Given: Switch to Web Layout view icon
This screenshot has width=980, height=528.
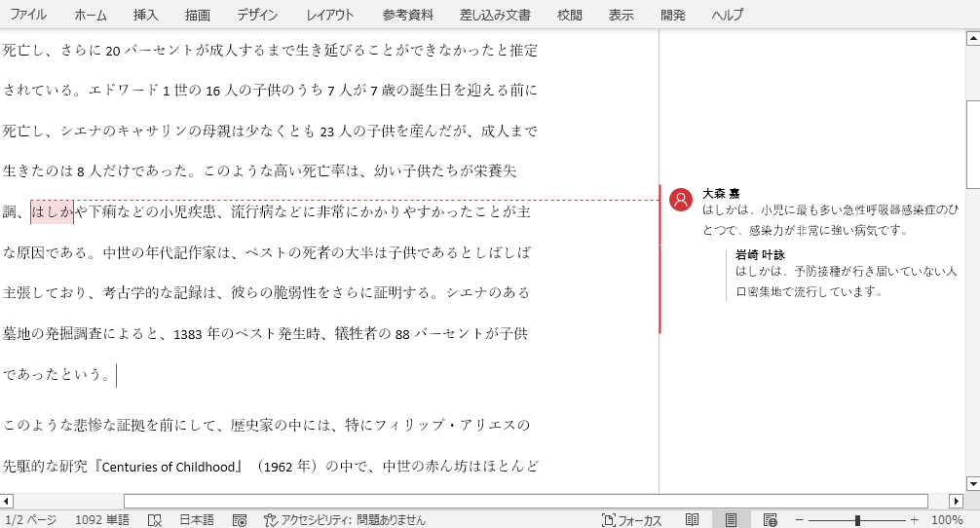Looking at the screenshot, I should [770, 520].
